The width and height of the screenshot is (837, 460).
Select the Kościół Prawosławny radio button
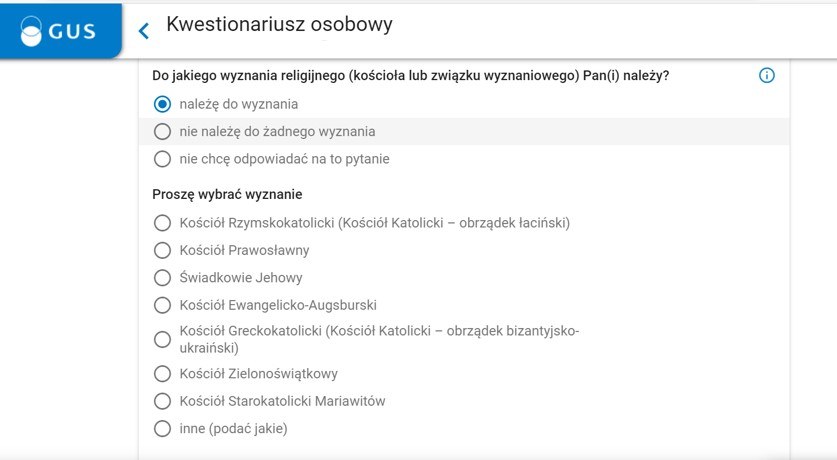point(162,250)
